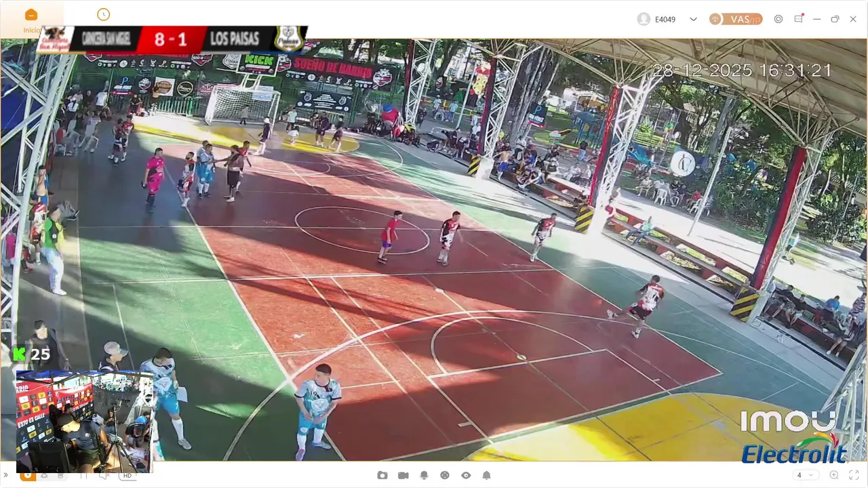Screen dimensions: 868x488
Task: Expand the sidebar with double chevron
Action: 6,476
